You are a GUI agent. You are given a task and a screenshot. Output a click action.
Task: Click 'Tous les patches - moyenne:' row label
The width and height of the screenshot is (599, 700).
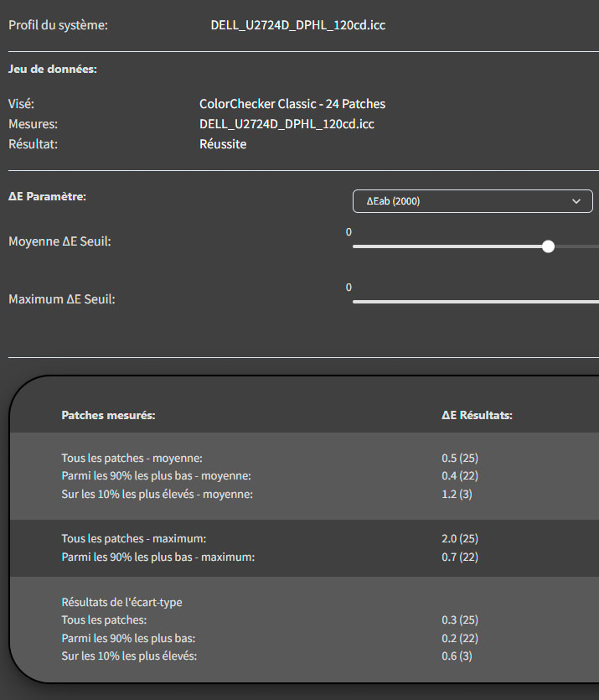pyautogui.click(x=132, y=458)
